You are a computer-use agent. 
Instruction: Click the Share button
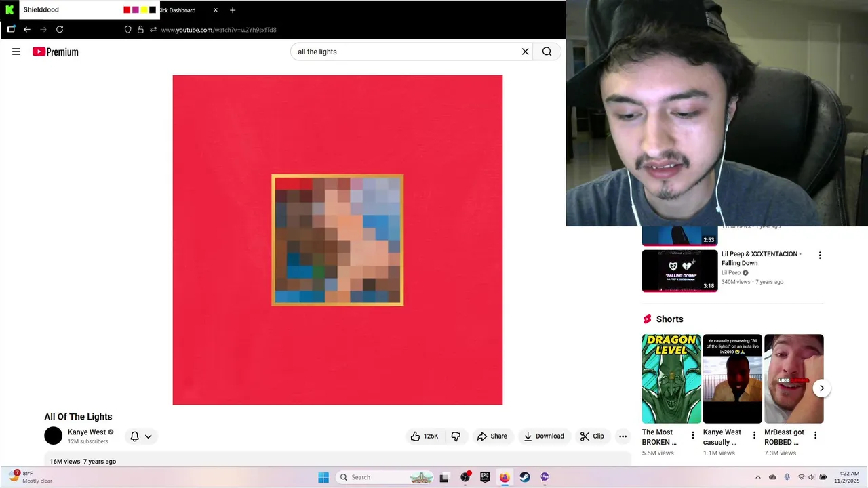492,436
